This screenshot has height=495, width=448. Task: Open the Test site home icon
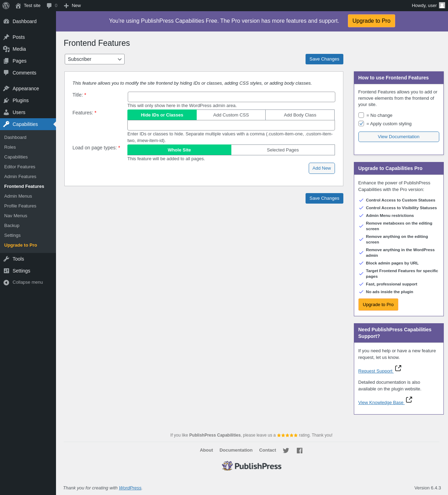[x=18, y=6]
